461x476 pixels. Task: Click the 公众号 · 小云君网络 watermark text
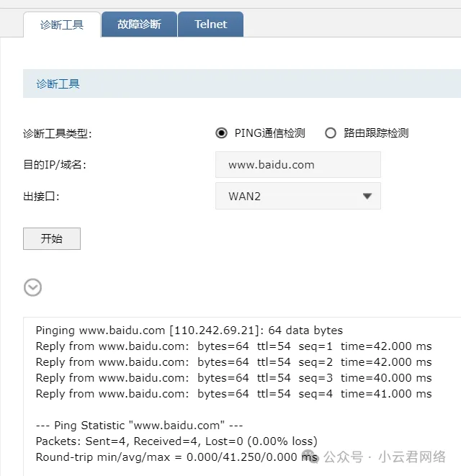(x=384, y=457)
